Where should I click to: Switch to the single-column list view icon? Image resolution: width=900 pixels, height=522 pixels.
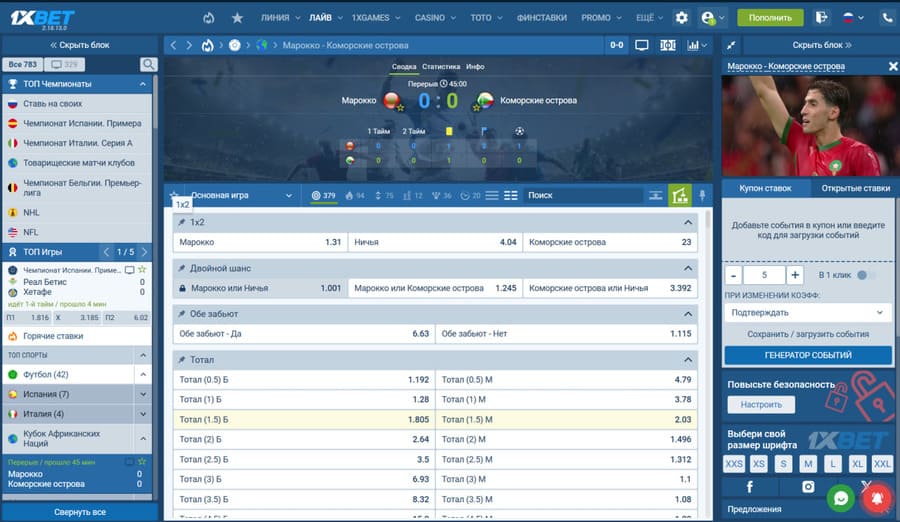click(x=492, y=195)
